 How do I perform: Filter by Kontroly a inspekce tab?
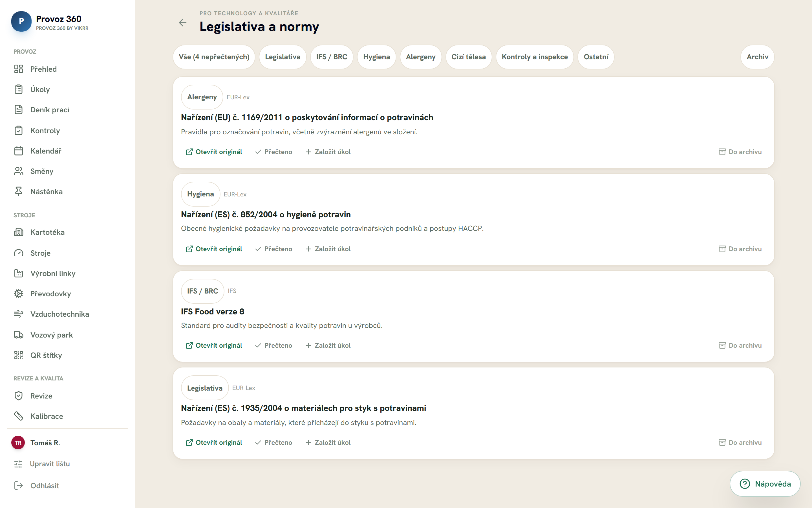click(x=535, y=57)
